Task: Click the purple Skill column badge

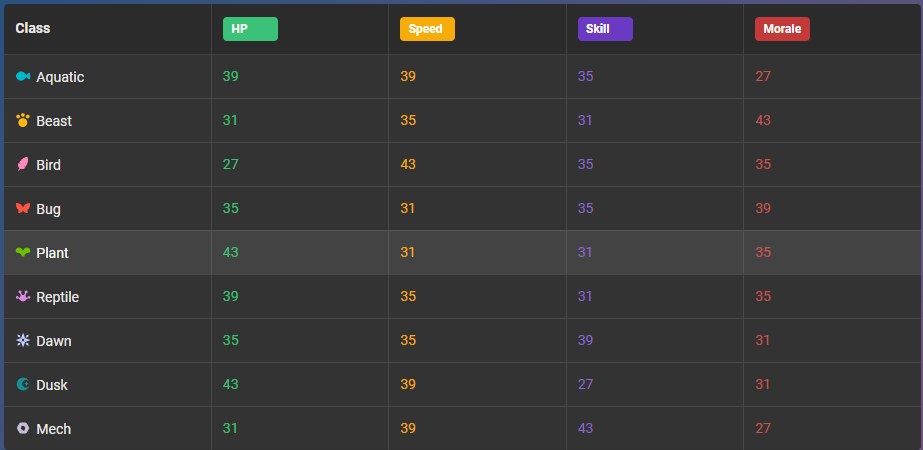Action: [605, 29]
